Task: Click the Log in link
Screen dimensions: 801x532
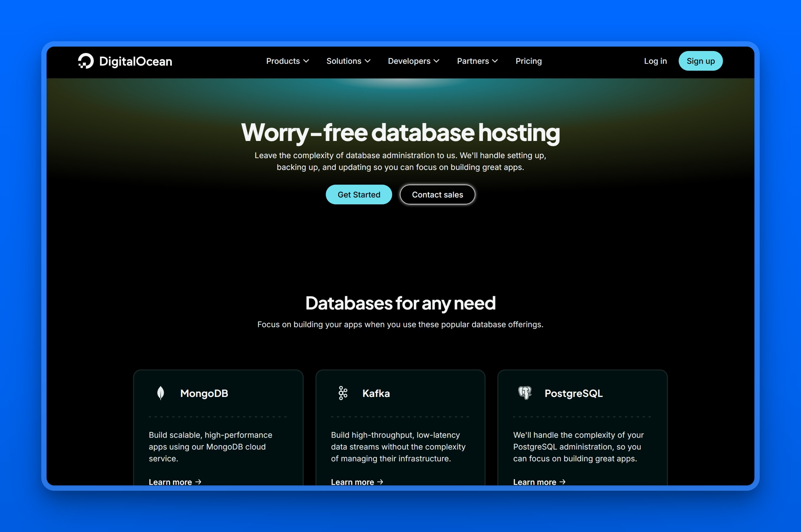Action: point(655,61)
